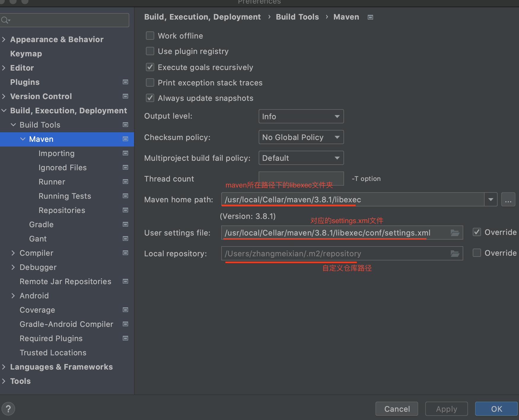This screenshot has width=519, height=420.
Task: Click into the settings search field
Action: (64, 20)
